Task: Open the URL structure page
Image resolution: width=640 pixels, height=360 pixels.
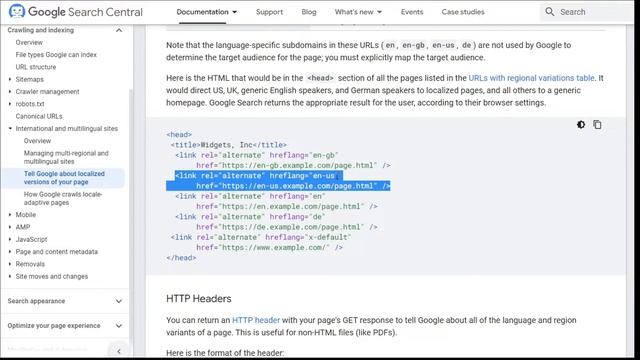Action: [x=36, y=67]
